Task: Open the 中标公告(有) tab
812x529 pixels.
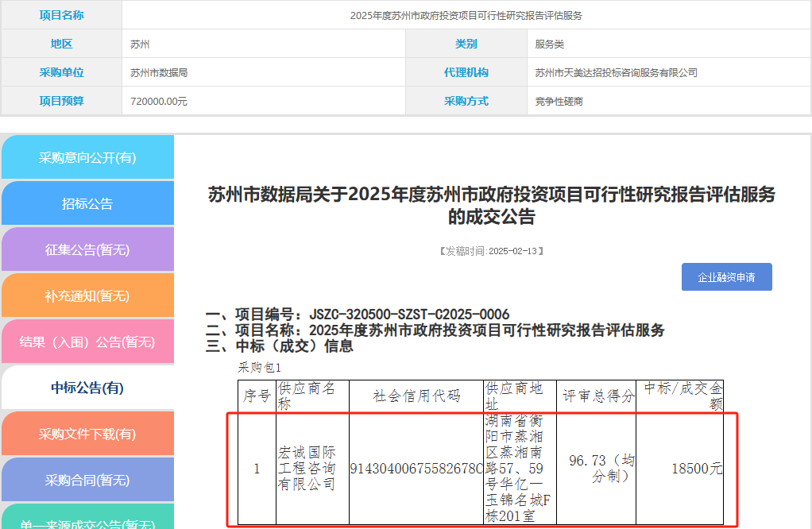Action: point(87,388)
